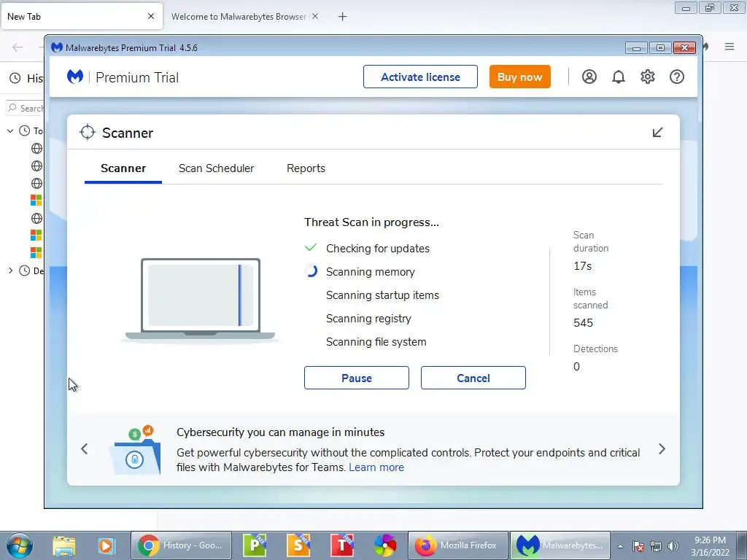Viewport: 747px width, 560px height.
Task: Switch to Mozilla Firefox taskbar window
Action: click(457, 545)
